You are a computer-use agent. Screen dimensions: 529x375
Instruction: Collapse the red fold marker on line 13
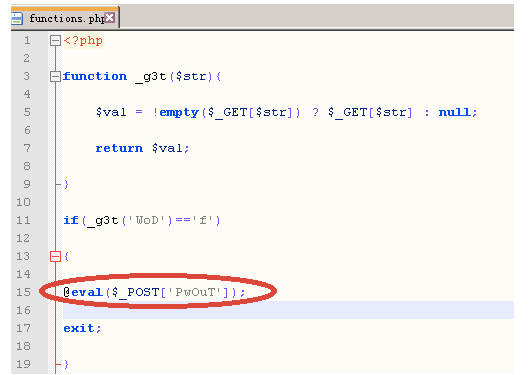point(55,257)
